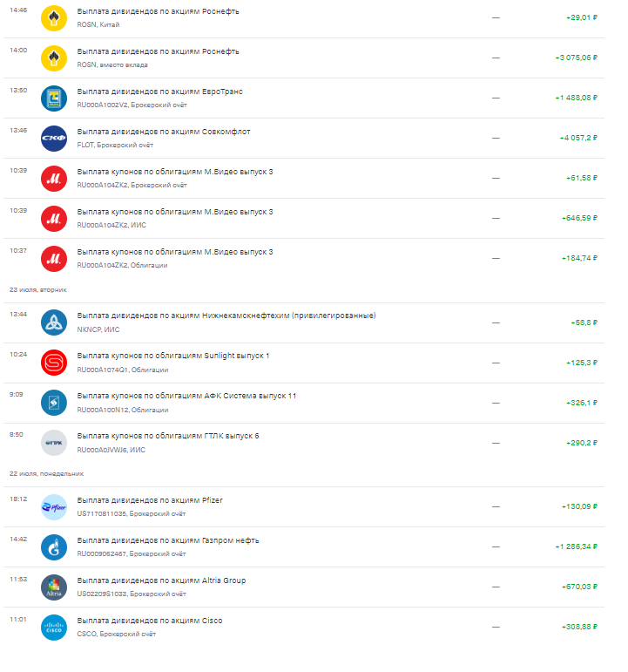Screen dimensions: 628x672
Task: Click the Rosneft logo in the 14:46 row
Action: pyautogui.click(x=53, y=18)
